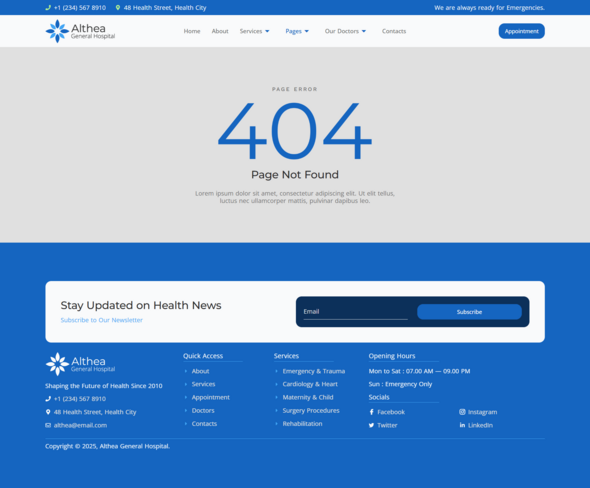
Task: Click the Subscribe button
Action: coord(469,312)
